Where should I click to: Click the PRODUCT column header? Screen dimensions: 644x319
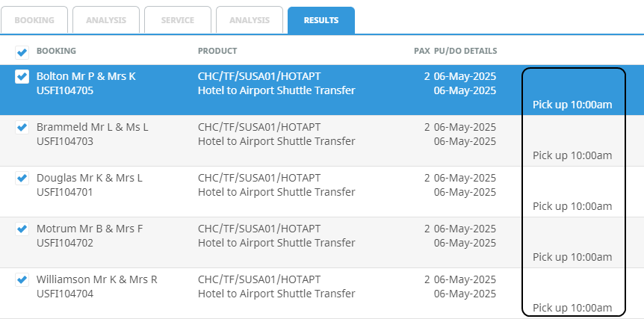[217, 51]
